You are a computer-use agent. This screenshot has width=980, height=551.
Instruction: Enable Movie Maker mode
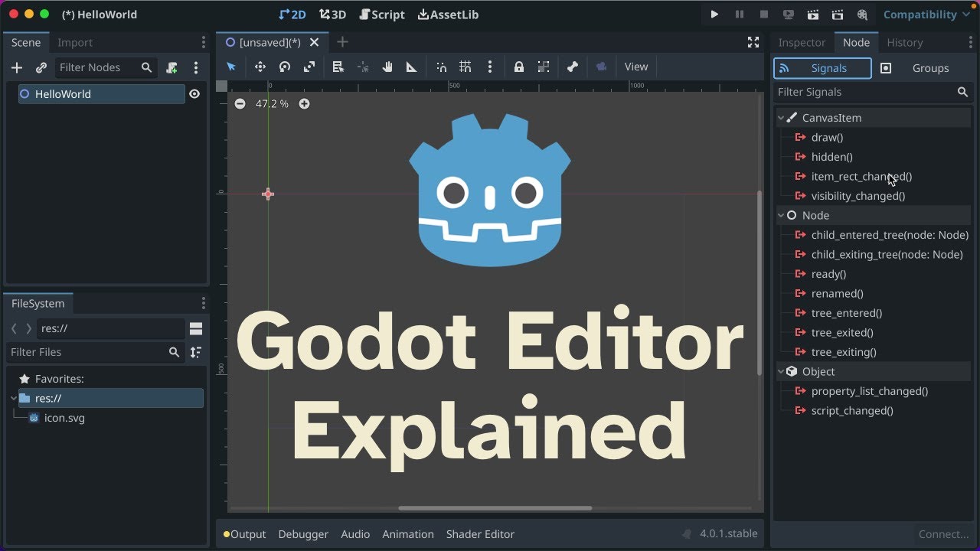(862, 15)
